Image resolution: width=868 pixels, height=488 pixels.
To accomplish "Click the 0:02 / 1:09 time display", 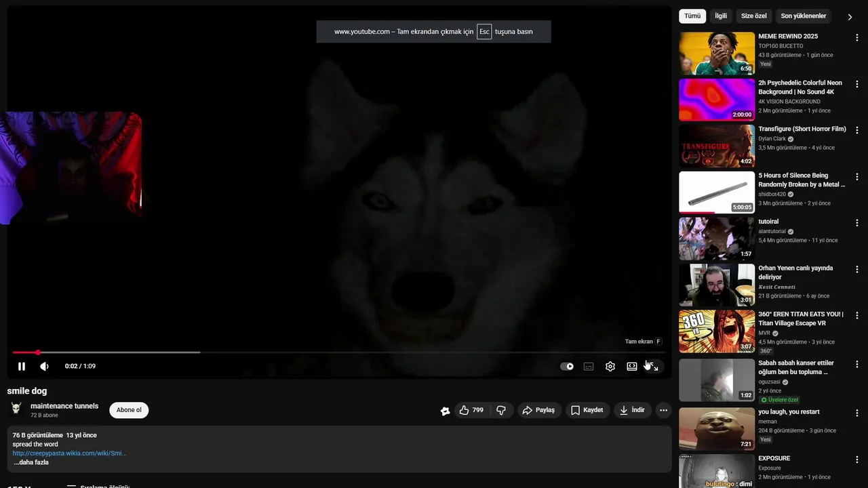I will pyautogui.click(x=80, y=367).
